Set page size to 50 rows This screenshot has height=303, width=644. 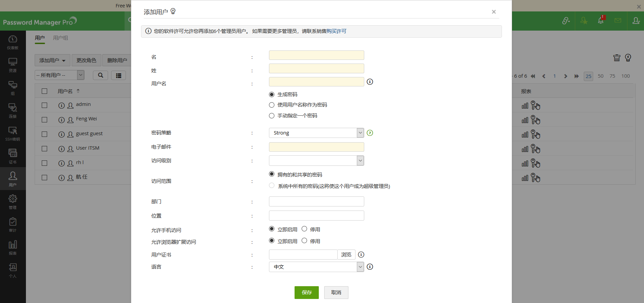[601, 76]
